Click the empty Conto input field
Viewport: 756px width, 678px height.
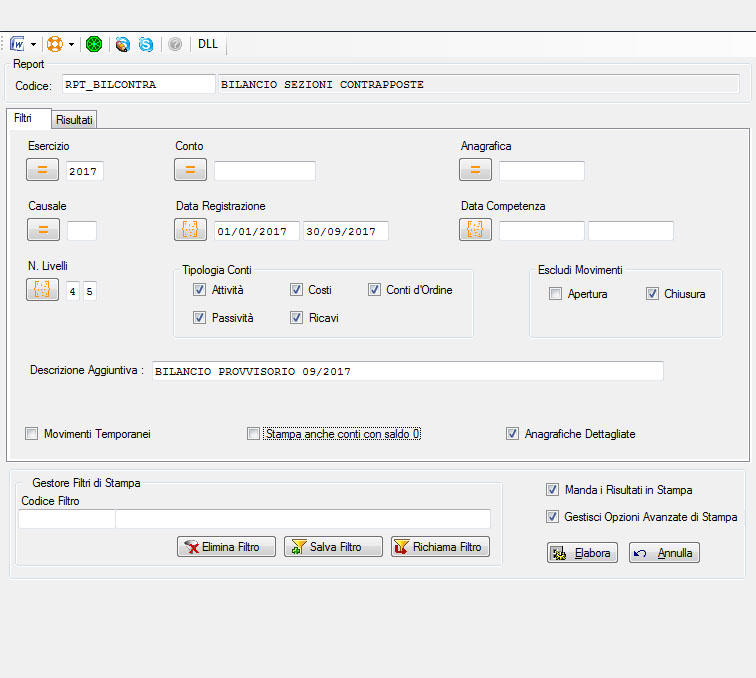pos(265,171)
